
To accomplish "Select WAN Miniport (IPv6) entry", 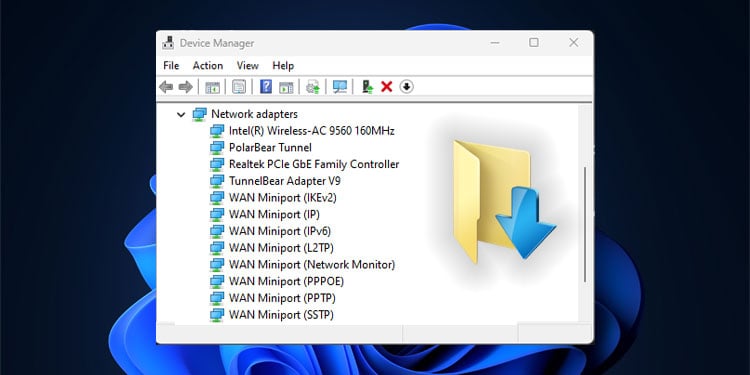I will tap(280, 231).
